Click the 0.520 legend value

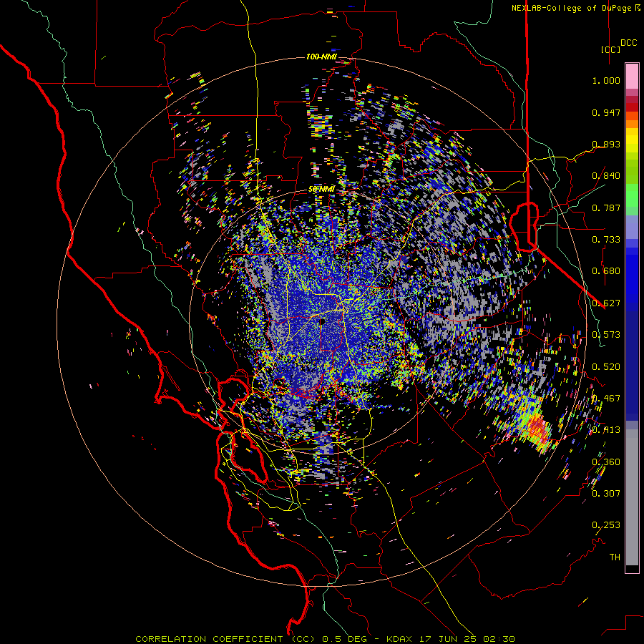[x=606, y=367]
